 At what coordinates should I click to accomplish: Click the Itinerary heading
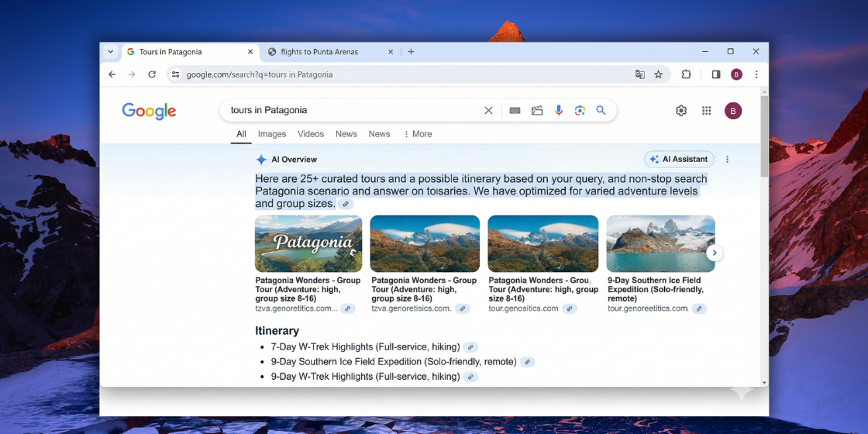(x=277, y=331)
